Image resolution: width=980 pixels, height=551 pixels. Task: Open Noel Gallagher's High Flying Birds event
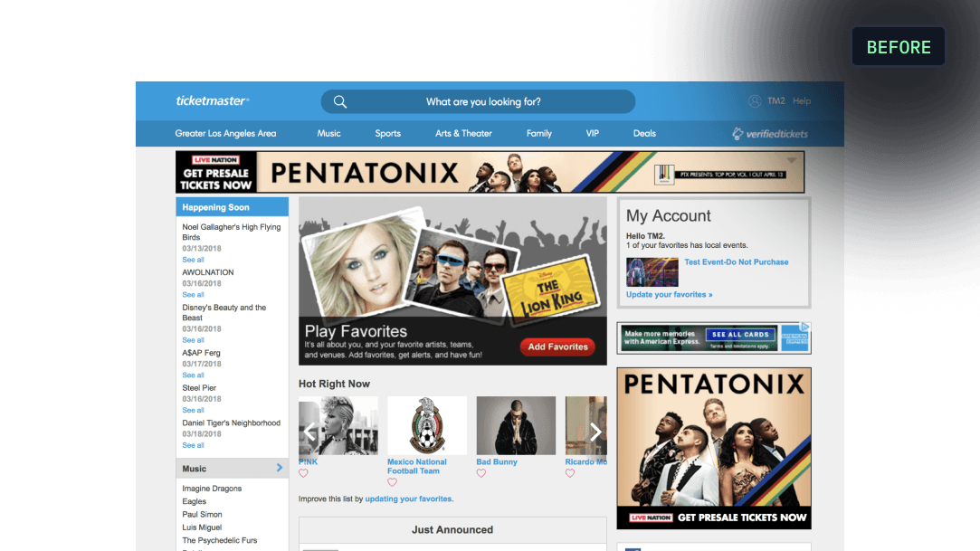point(232,233)
